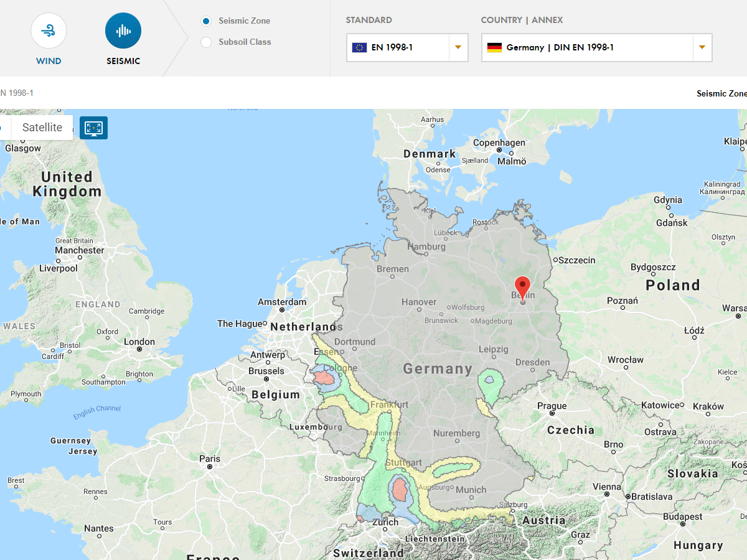Screen dimensions: 747x560
Task: Select the Seismic Zone radio button
Action: point(205,21)
